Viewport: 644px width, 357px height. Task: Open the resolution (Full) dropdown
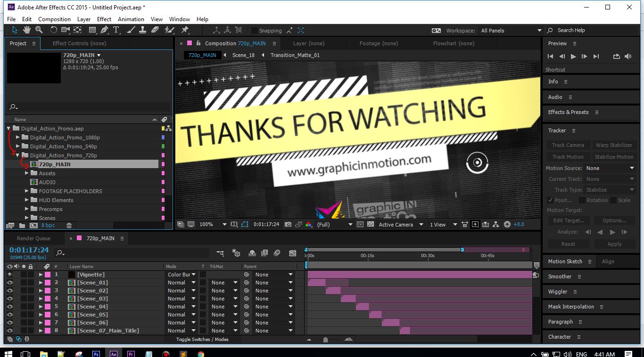335,225
